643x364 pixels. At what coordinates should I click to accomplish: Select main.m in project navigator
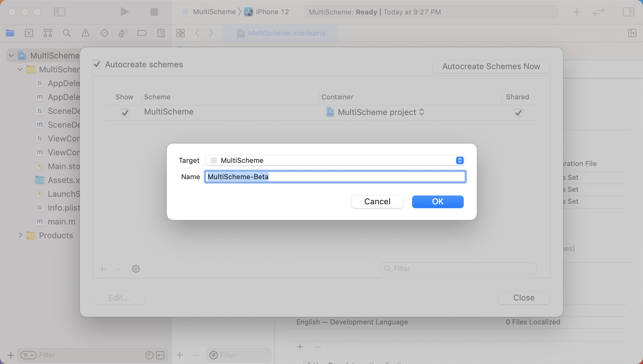[61, 222]
